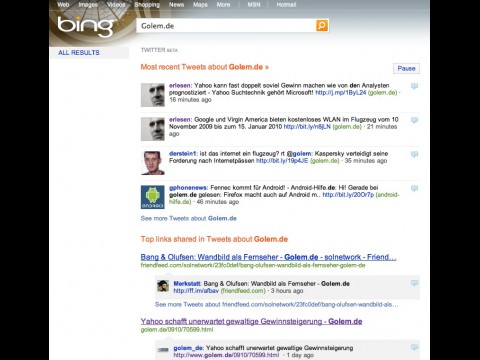480x360 pixels.
Task: Go to MSN from top bar
Action: click(254, 5)
